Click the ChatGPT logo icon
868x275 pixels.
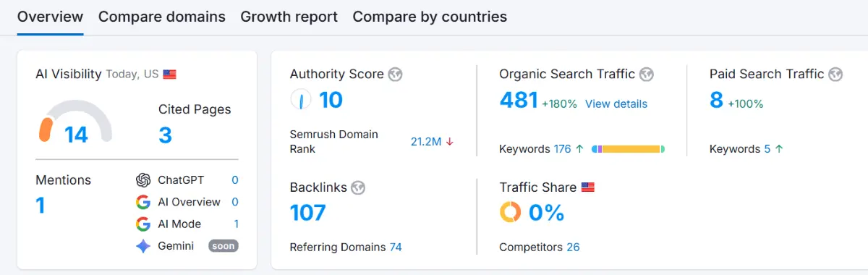tap(143, 180)
